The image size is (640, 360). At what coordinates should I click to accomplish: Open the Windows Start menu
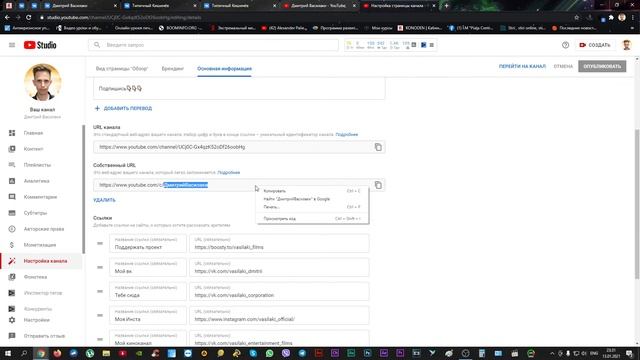tap(7, 353)
